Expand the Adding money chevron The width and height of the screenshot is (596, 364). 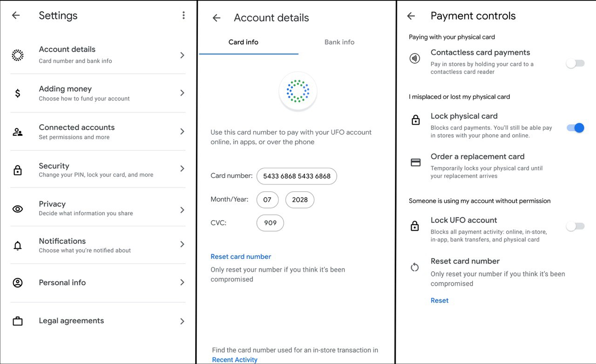point(182,93)
